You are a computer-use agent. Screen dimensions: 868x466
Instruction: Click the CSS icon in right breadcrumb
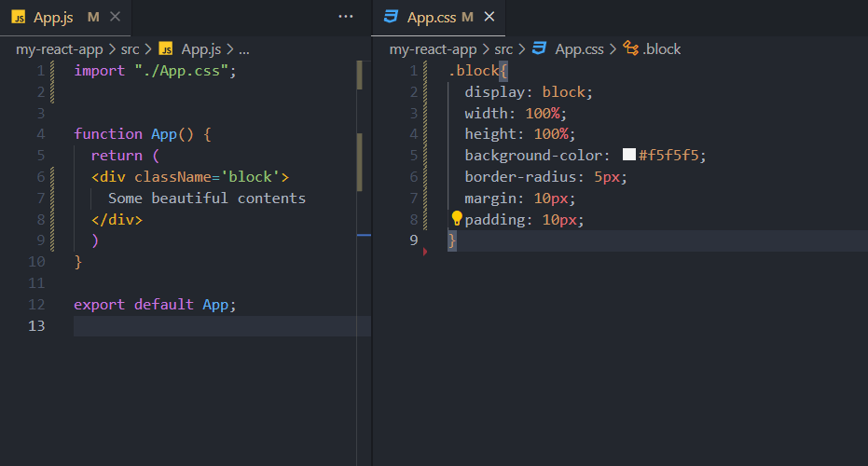point(539,49)
